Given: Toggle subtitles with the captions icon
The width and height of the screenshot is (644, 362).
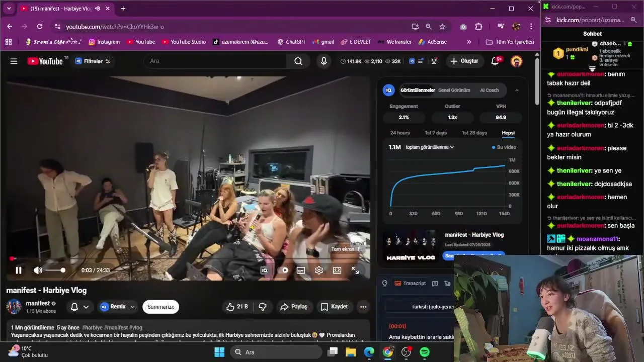Looking at the screenshot, I should pyautogui.click(x=301, y=270).
